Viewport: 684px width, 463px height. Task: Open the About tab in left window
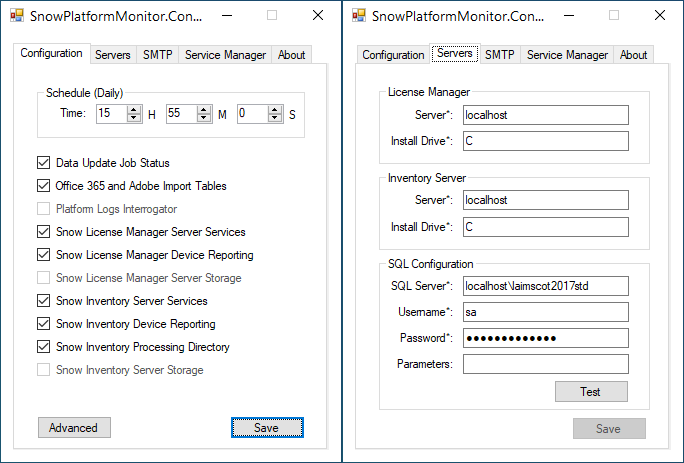coord(291,55)
